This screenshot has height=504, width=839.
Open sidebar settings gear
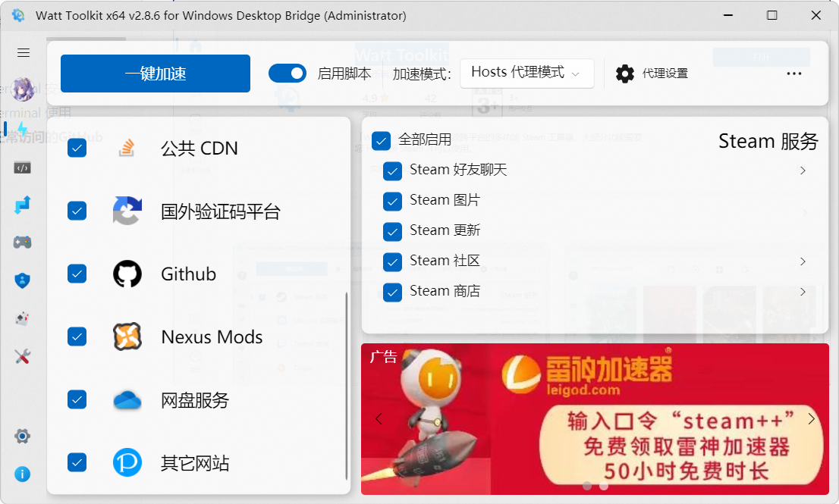coord(22,436)
